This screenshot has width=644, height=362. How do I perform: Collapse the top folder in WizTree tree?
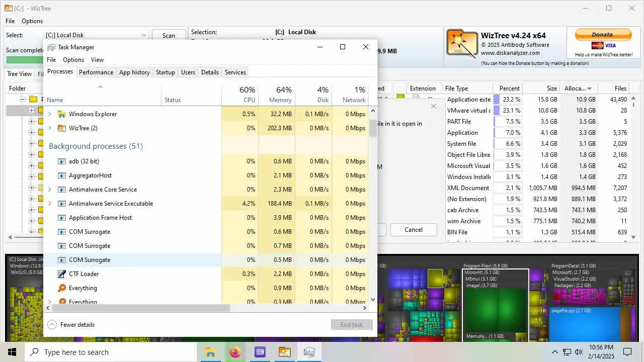coord(23,99)
